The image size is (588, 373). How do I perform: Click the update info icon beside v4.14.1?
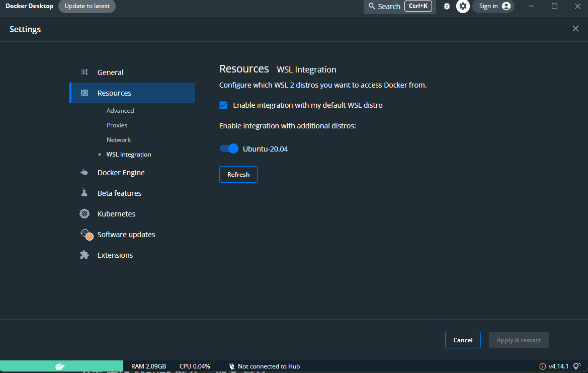[x=542, y=366]
